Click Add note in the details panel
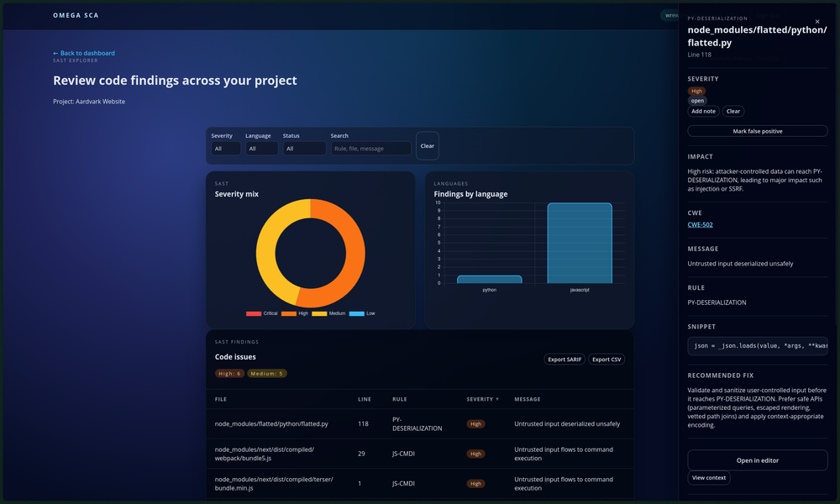This screenshot has height=504, width=840. [x=703, y=111]
